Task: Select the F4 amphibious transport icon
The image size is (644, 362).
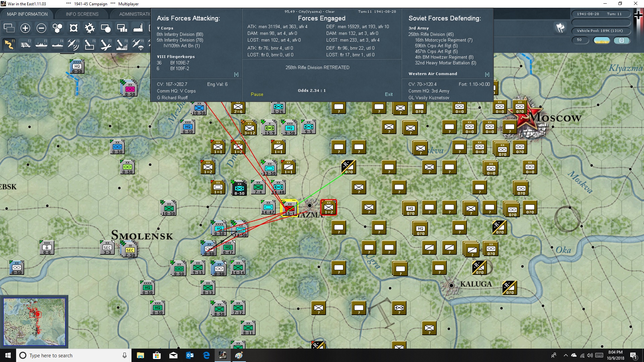Action: (57, 44)
